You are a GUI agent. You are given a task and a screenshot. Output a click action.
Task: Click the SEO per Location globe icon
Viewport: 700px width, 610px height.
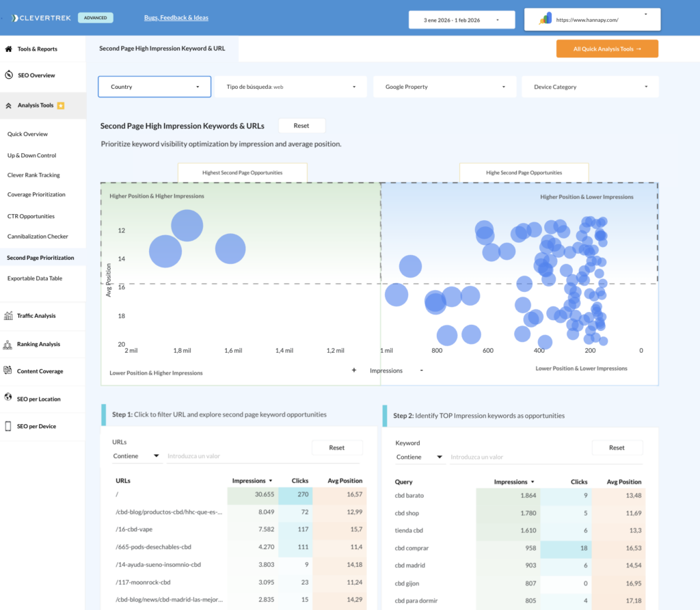(x=9, y=398)
